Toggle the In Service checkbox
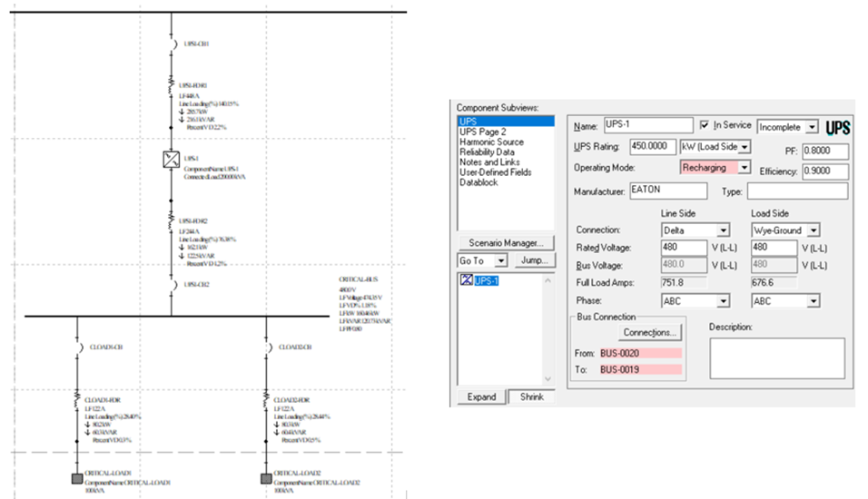The image size is (868, 499). (705, 125)
